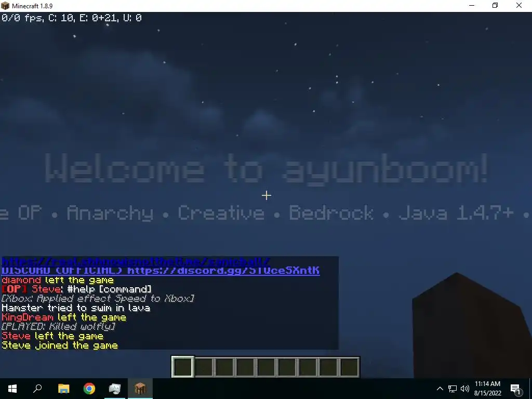Open the Discord official invite link in chat
The image size is (532, 399).
click(161, 270)
